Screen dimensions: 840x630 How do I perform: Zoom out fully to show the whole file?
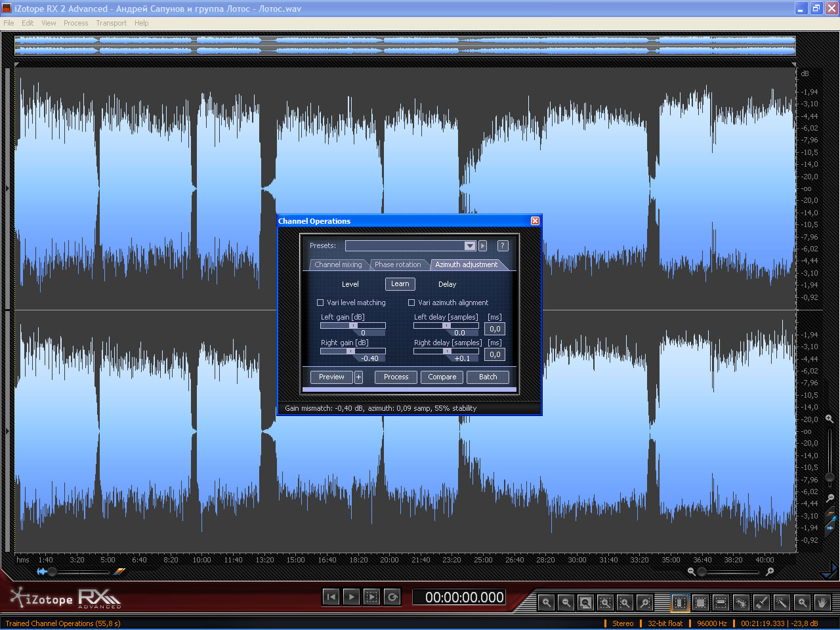585,602
